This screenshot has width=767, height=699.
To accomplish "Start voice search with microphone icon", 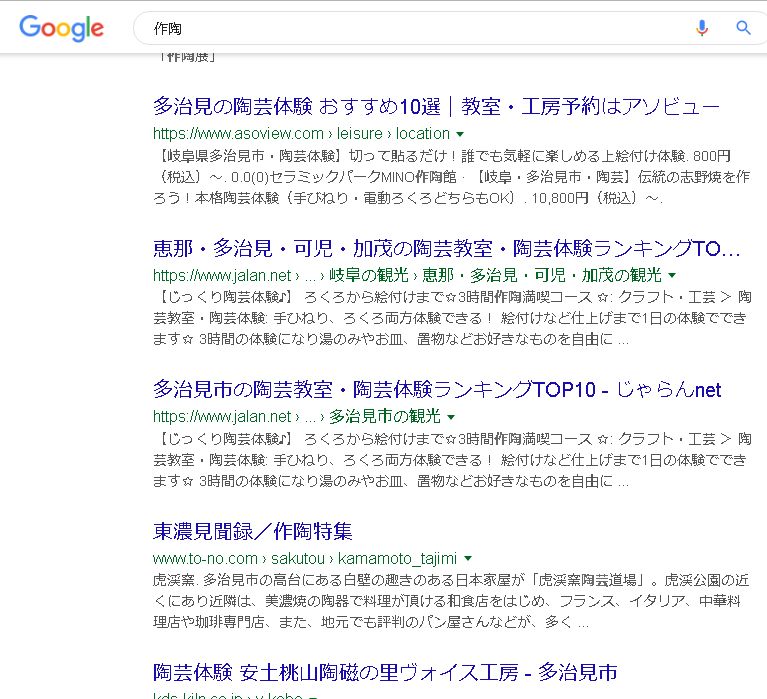I will 702,28.
